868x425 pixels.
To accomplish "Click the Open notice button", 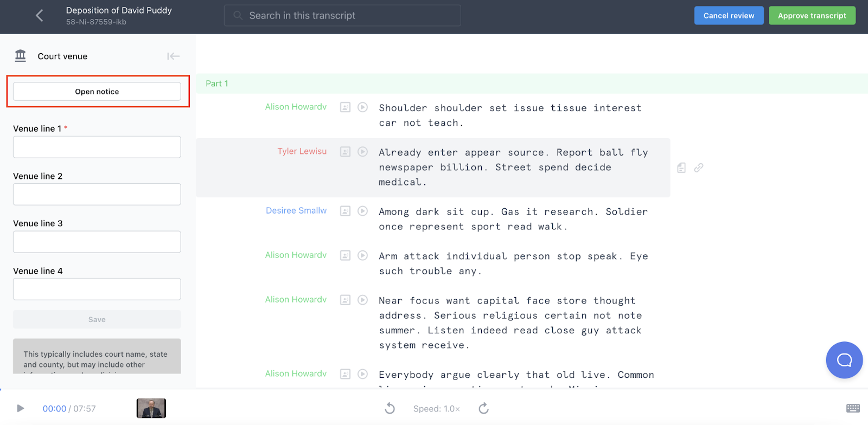I will (97, 92).
